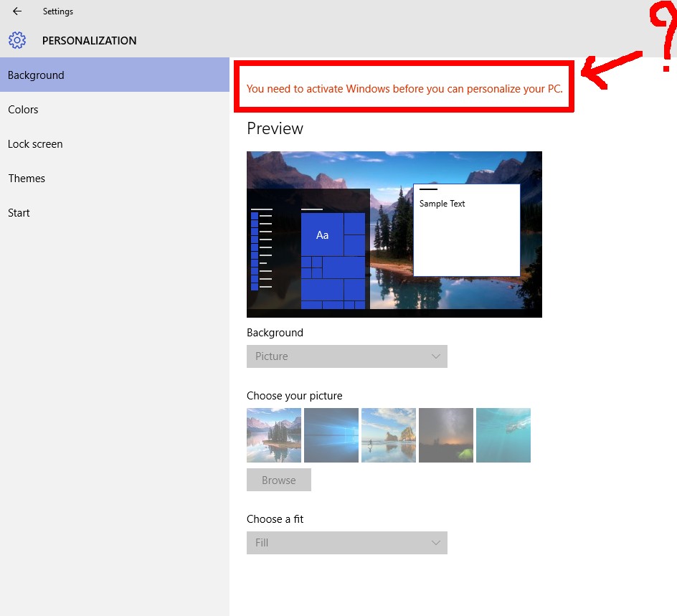Select the underwater swimmer picture

[503, 435]
